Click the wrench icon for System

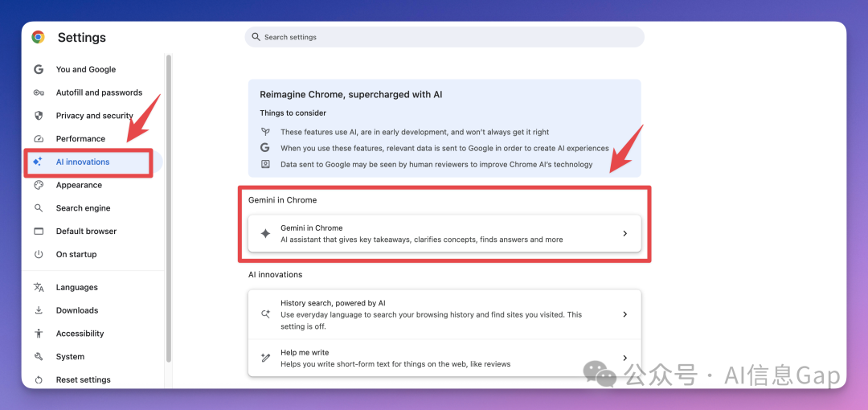[x=39, y=356]
